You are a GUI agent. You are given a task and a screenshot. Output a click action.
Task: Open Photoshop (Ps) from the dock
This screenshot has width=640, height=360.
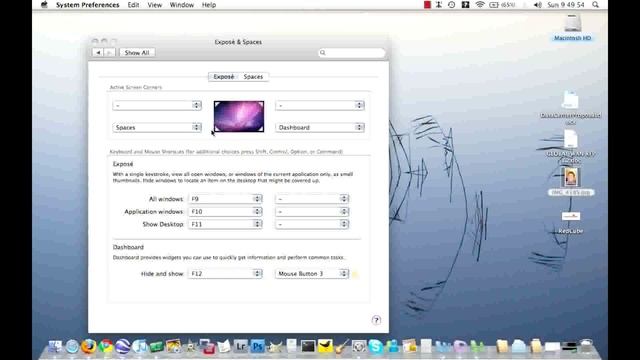(x=258, y=347)
